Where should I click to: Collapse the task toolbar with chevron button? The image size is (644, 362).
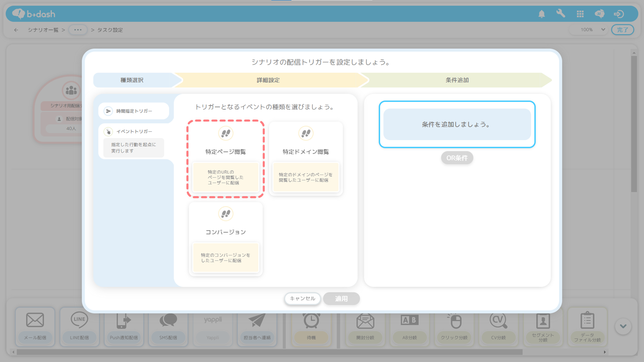pos(623,326)
